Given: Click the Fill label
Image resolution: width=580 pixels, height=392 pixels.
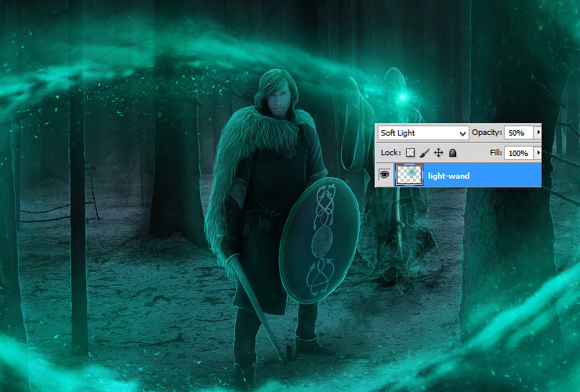Looking at the screenshot, I should point(495,153).
